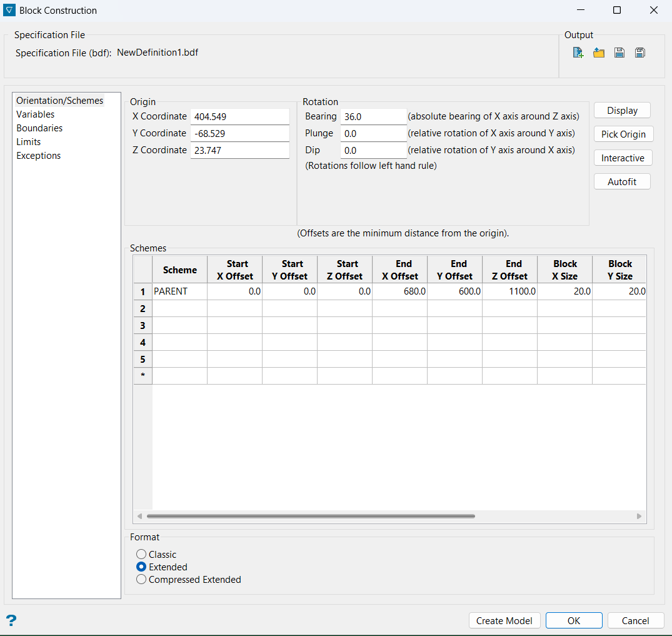Run Autofit for the block model

622,181
